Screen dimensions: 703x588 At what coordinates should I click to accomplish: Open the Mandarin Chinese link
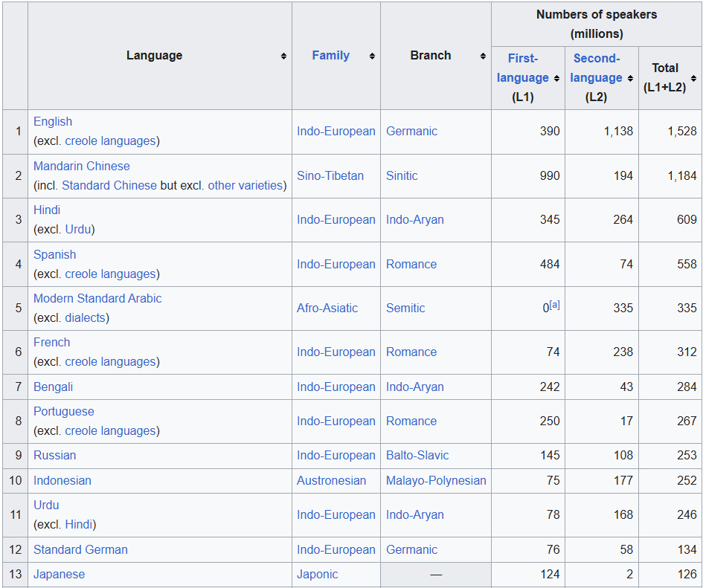pyautogui.click(x=82, y=166)
